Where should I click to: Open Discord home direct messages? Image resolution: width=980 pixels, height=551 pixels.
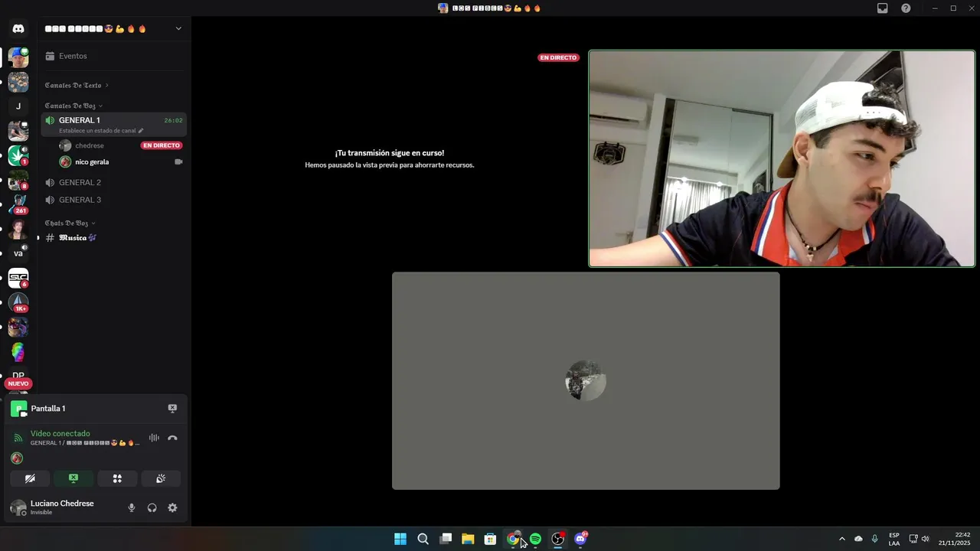point(18,28)
